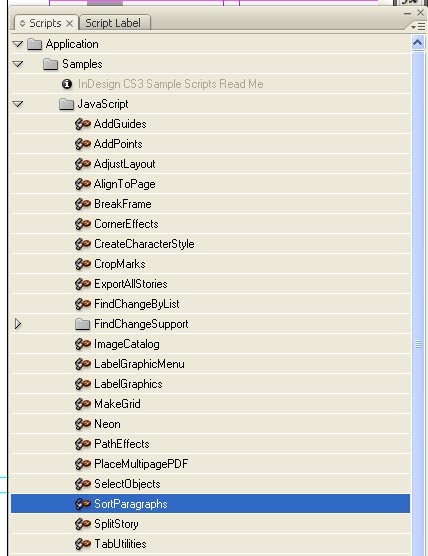
Task: Cycle Scripts panel size via tab arrows
Action: point(22,23)
